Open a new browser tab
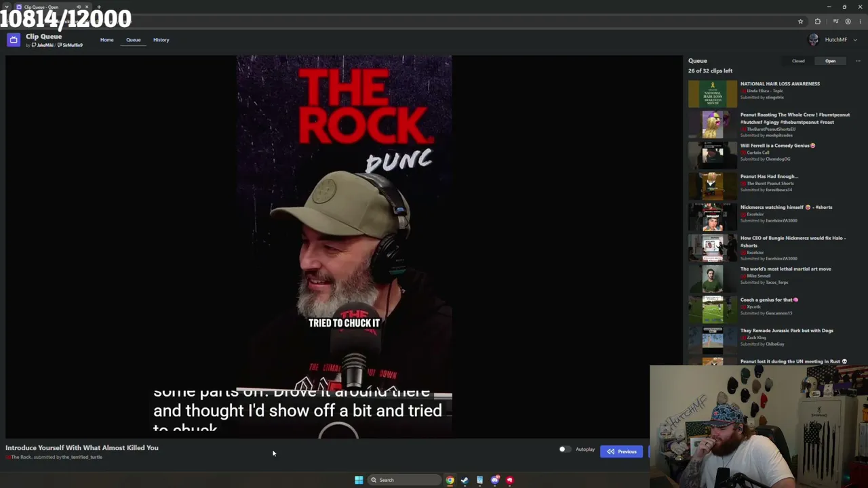The image size is (868, 488). [x=99, y=7]
